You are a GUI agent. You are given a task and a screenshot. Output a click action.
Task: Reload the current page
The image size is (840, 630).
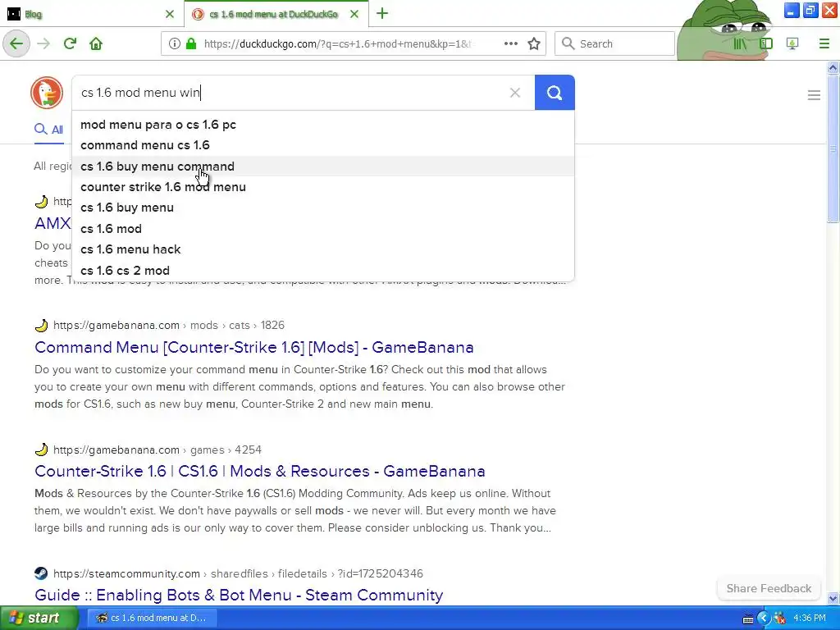point(70,43)
